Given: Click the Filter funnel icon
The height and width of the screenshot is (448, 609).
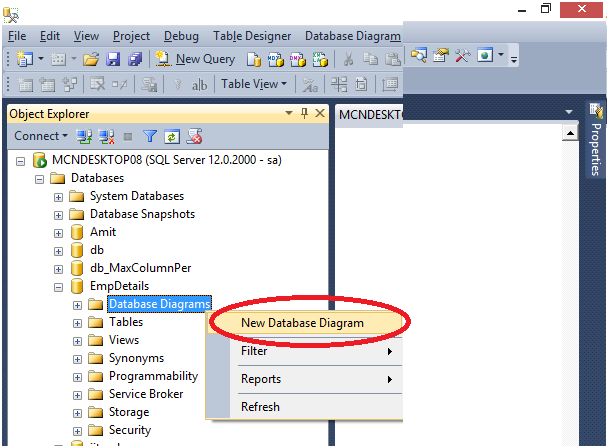Looking at the screenshot, I should pos(150,136).
